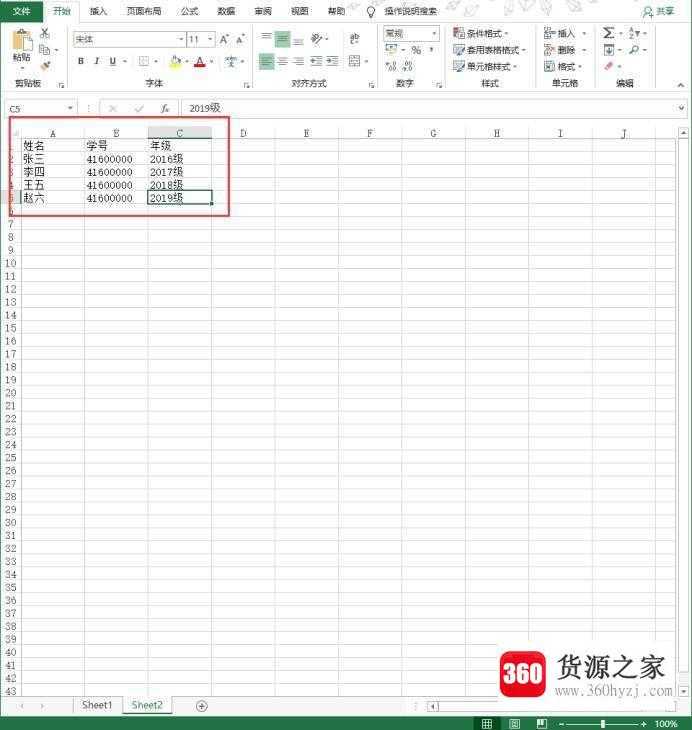This screenshot has height=730, width=692.
Task: Toggle middle vertical alignment
Action: [x=282, y=39]
